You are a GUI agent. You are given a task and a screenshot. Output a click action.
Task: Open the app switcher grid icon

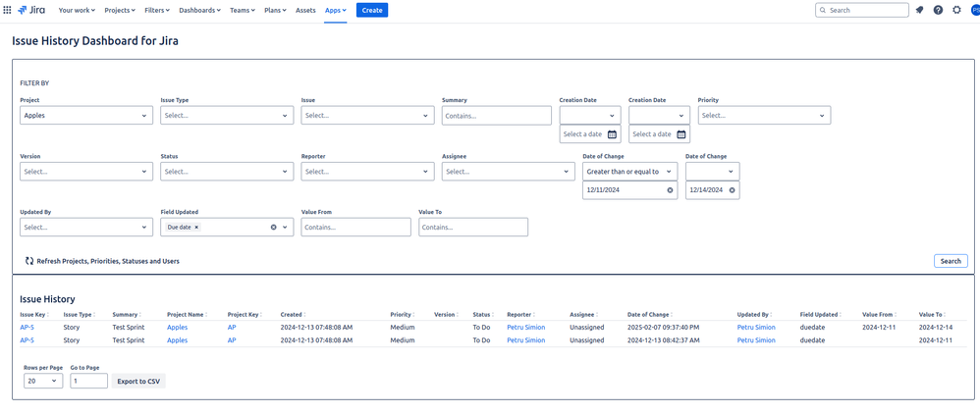(x=8, y=10)
